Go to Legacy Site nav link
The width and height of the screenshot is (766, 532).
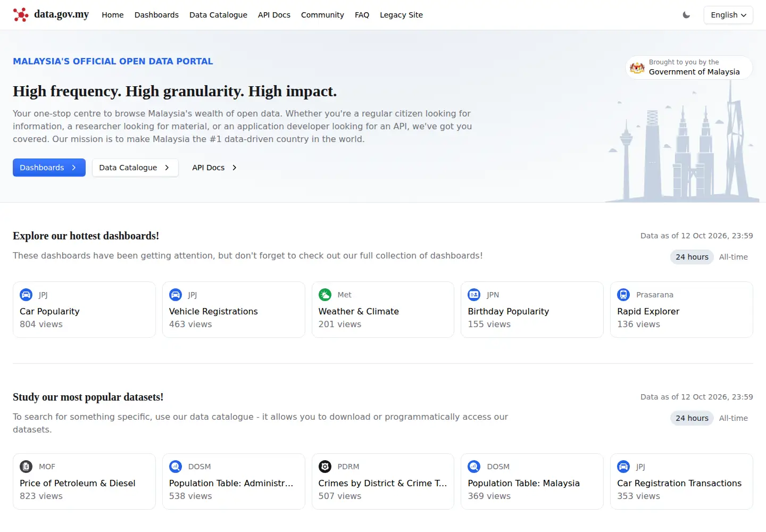401,15
